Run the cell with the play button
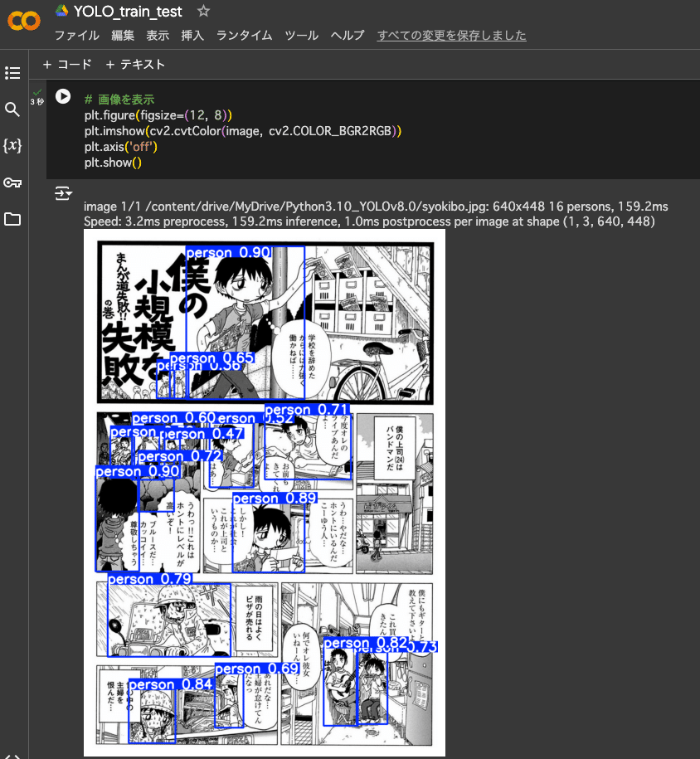Image resolution: width=700 pixels, height=759 pixels. point(63,96)
